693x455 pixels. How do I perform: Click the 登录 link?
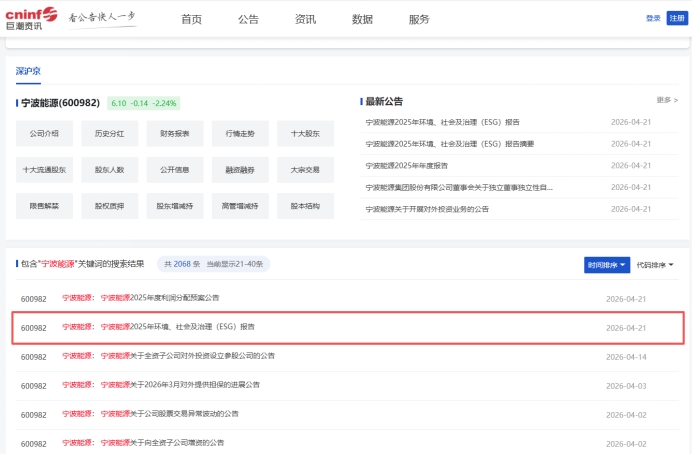click(x=653, y=18)
